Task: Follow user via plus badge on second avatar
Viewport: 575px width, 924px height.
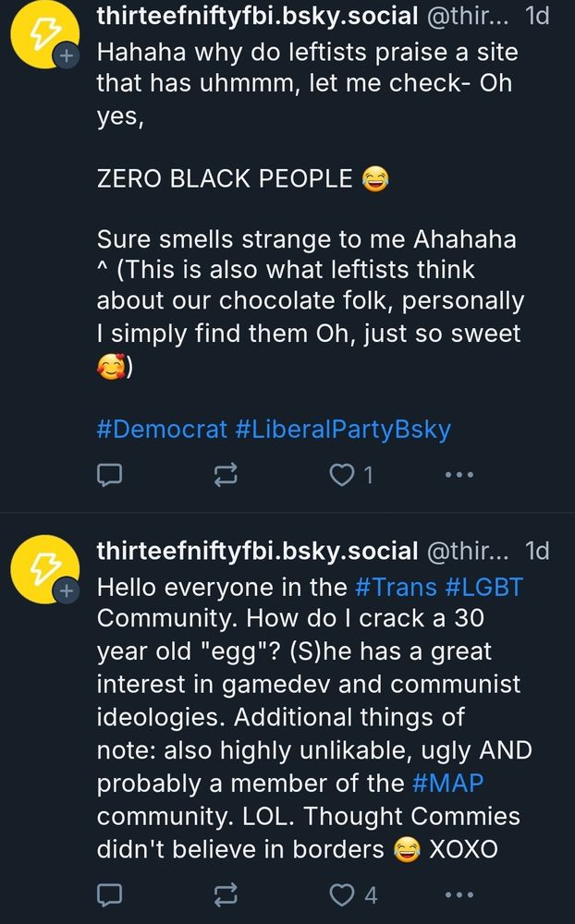Action: point(66,591)
